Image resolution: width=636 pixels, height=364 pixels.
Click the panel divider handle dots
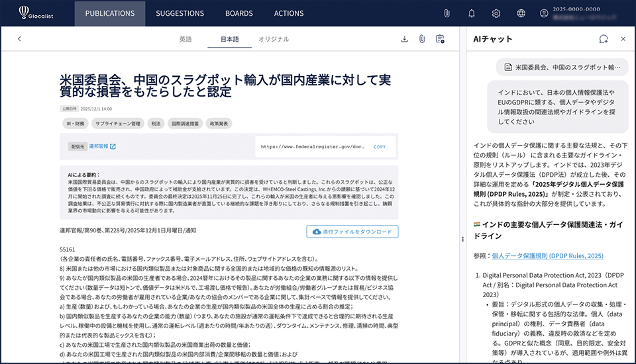tap(463, 239)
